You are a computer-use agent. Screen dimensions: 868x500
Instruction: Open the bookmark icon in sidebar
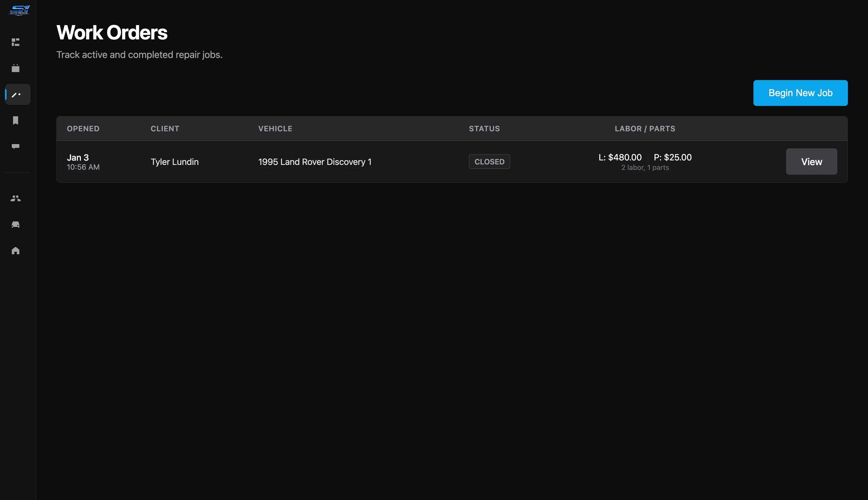(x=16, y=120)
